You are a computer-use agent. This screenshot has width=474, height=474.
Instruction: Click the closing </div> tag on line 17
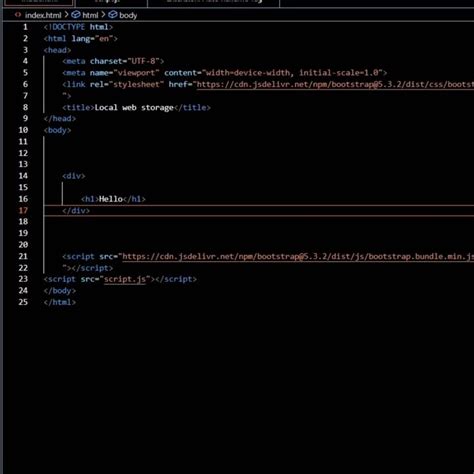pyautogui.click(x=76, y=210)
